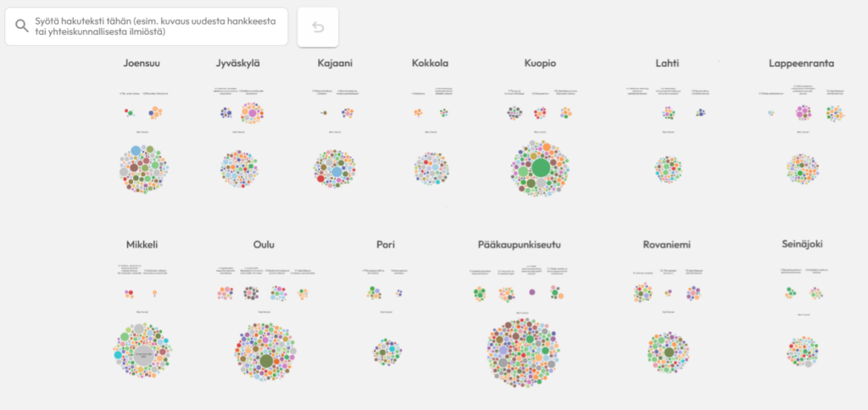868x410 pixels.
Task: Select the Joensuu city heading
Action: click(x=142, y=64)
